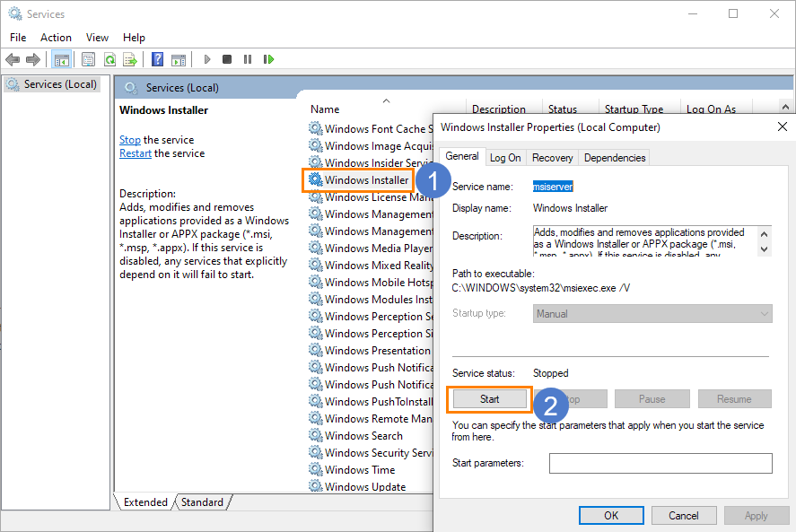Click the Pause button in Properties dialog
Viewport: 796px width, 532px height.
[x=652, y=399]
